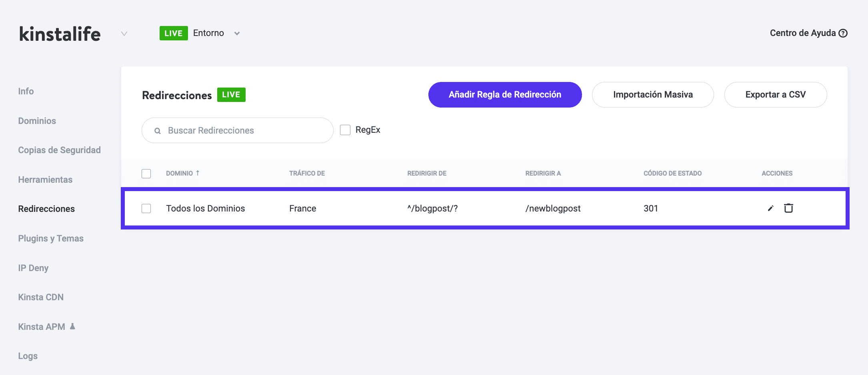
Task: Select Copias de Seguridad in the sidebar
Action: (59, 150)
